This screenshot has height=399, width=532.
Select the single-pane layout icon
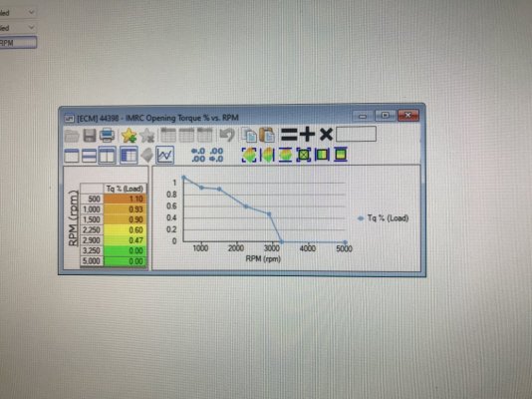coord(72,156)
